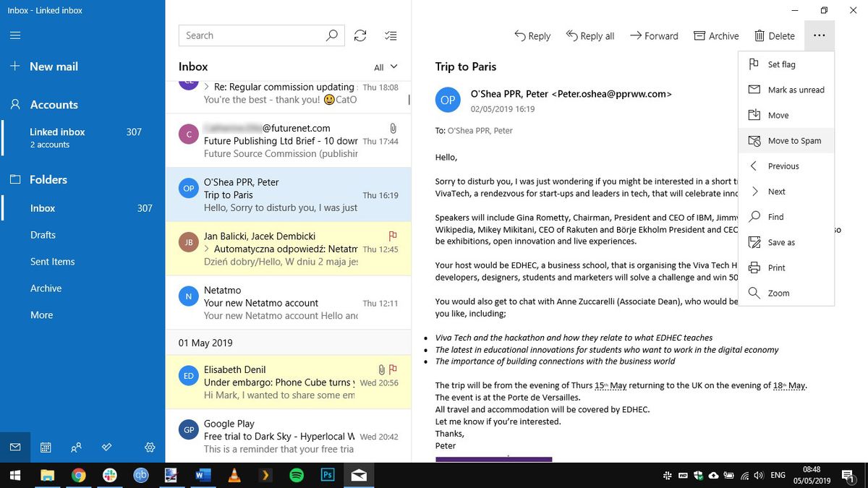
Task: Set a flag on the open message
Action: tap(786, 64)
